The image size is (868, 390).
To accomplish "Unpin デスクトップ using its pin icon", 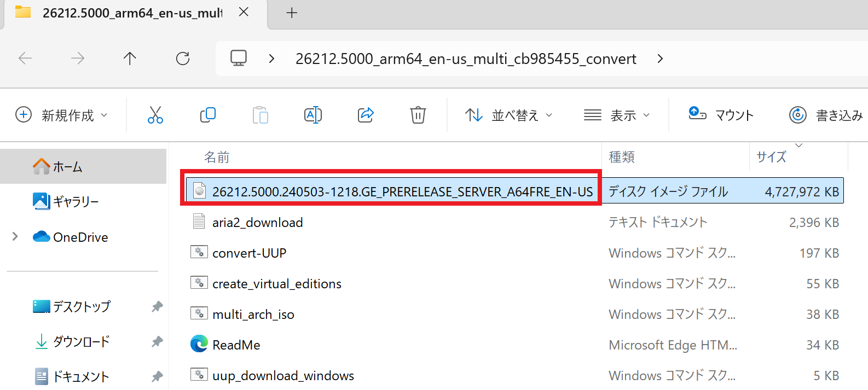I will (x=157, y=306).
